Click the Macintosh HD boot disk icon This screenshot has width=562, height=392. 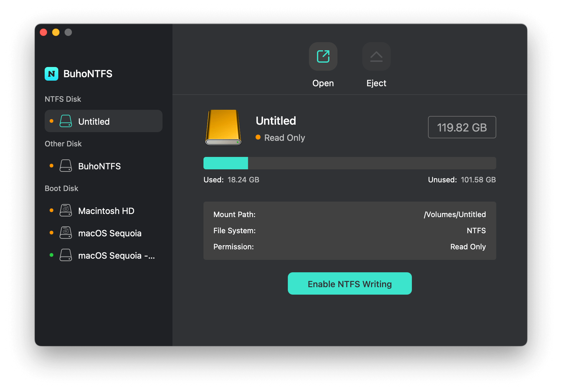[66, 211]
